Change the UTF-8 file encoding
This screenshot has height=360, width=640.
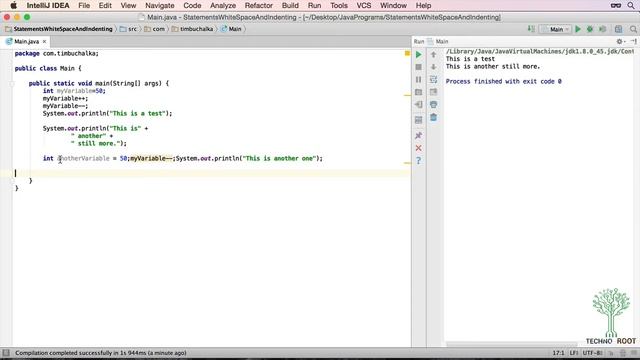(x=593, y=353)
